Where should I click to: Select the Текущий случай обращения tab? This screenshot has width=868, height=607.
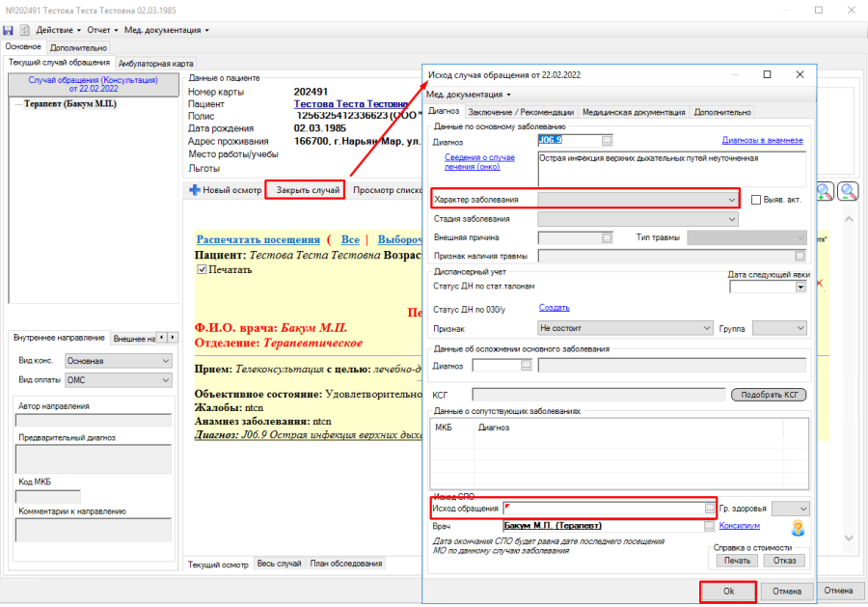[x=59, y=62]
